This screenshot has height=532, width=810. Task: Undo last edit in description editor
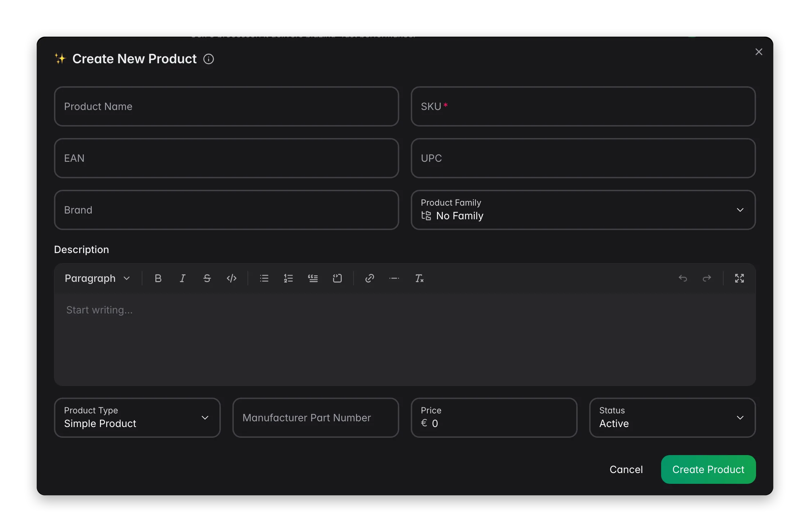click(683, 278)
